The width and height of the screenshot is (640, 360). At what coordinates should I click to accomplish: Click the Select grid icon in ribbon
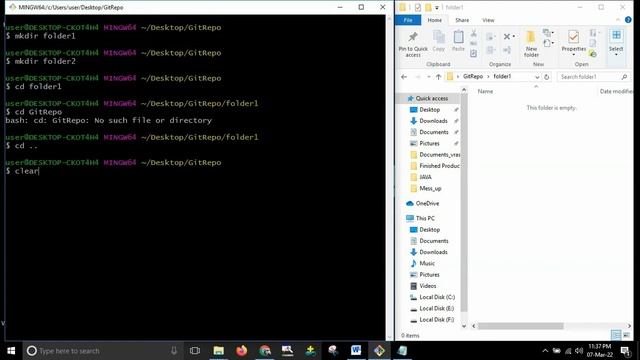616,36
